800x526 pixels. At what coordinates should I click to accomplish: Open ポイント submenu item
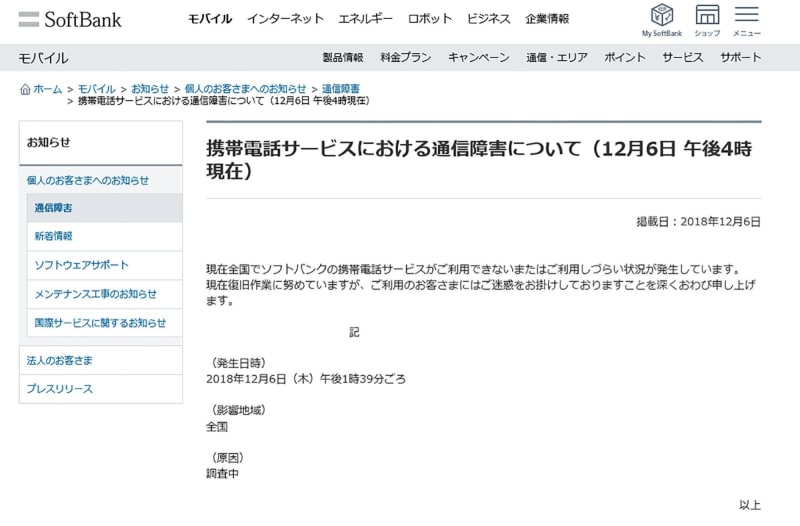(624, 57)
